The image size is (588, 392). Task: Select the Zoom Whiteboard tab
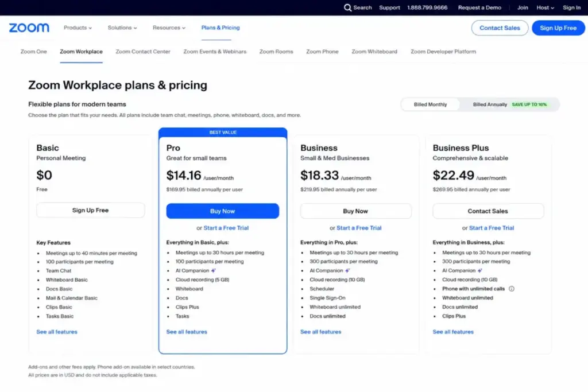374,52
